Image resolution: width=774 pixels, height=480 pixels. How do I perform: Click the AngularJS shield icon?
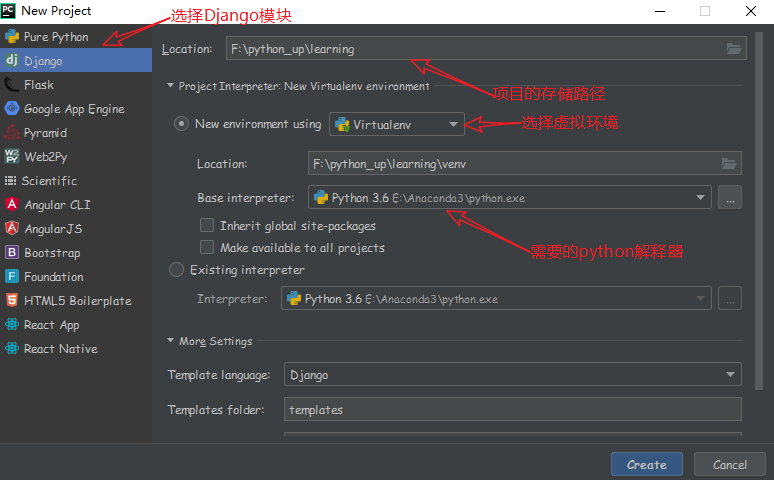point(12,228)
